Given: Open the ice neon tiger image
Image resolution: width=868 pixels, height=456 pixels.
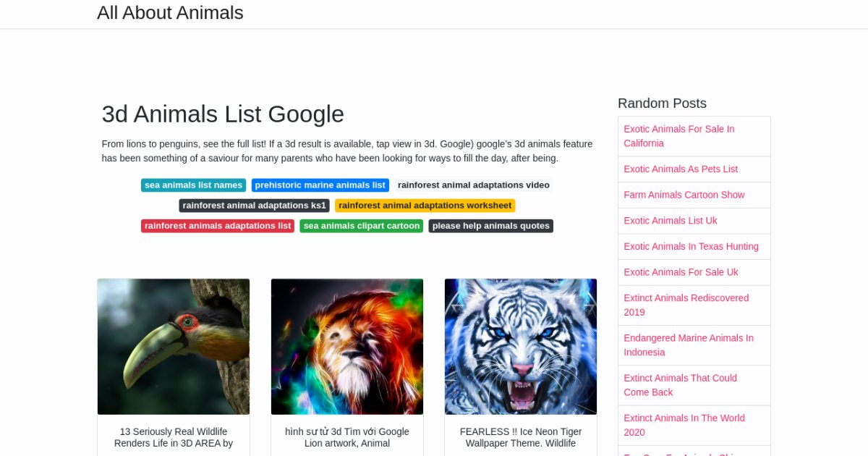Looking at the screenshot, I should click(x=521, y=346).
